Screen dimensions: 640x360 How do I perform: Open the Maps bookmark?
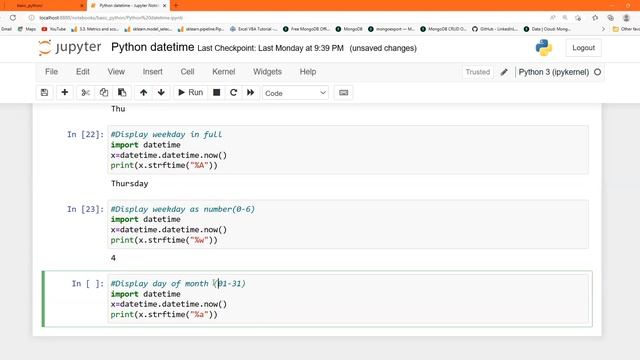coord(27,29)
